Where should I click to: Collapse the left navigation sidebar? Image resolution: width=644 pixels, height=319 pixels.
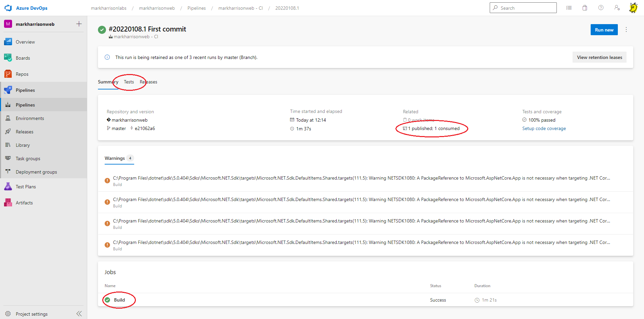tap(79, 314)
